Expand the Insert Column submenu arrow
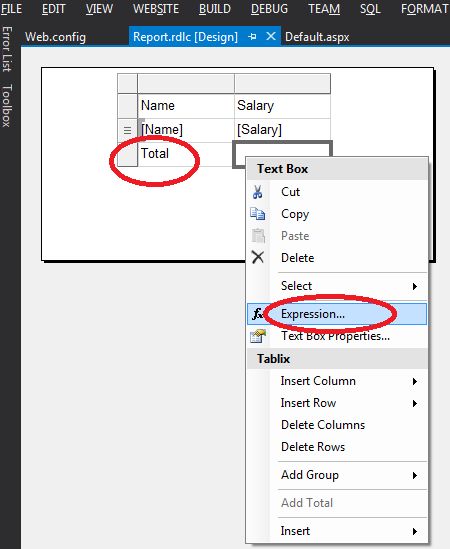 coord(415,381)
